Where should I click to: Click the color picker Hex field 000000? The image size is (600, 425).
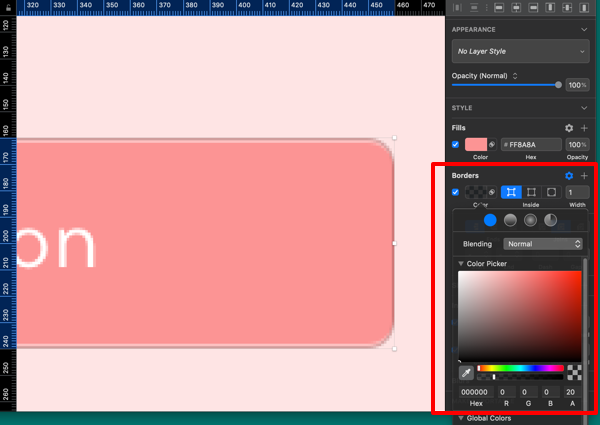point(476,392)
